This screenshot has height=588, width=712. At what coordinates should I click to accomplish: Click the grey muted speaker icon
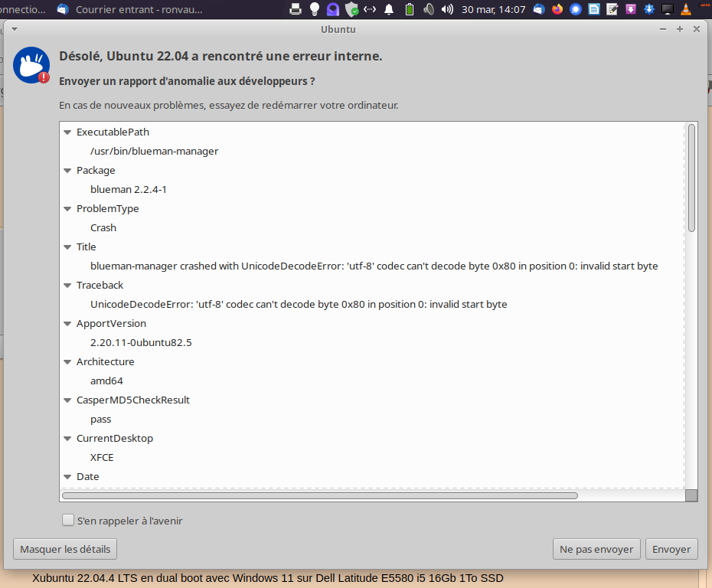click(428, 9)
